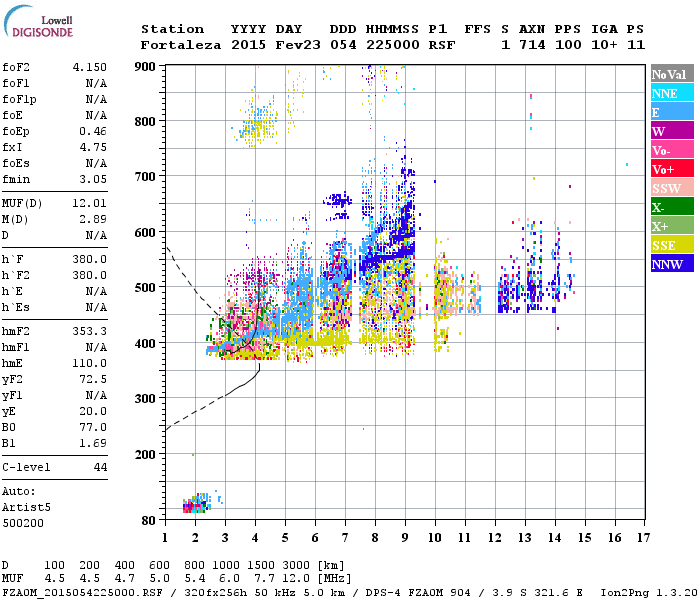
Task: Click the h`F value 380.0
Action: coord(90,259)
